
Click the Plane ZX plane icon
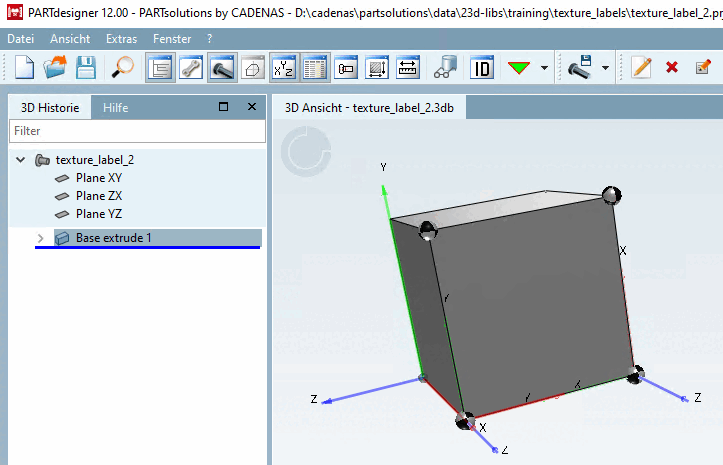62,196
